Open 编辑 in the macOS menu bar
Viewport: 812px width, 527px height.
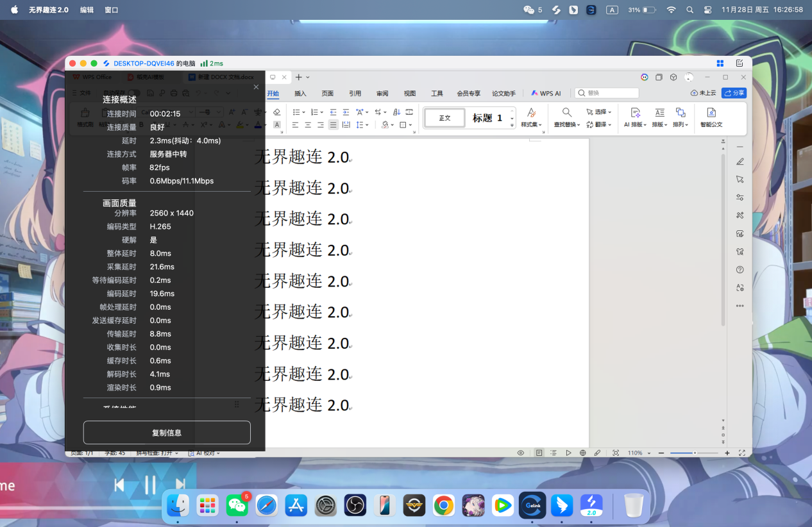coord(87,10)
